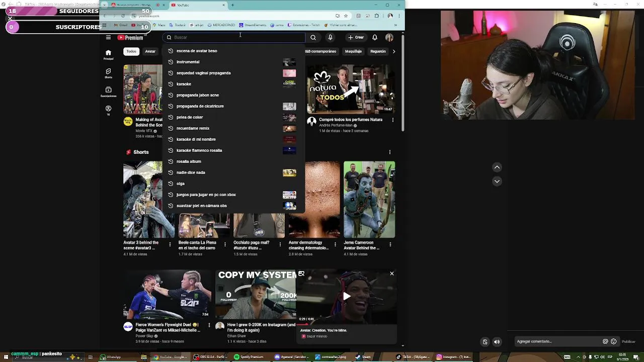Start voice search with the microphone
This screenshot has height=362, width=644.
(x=330, y=37)
